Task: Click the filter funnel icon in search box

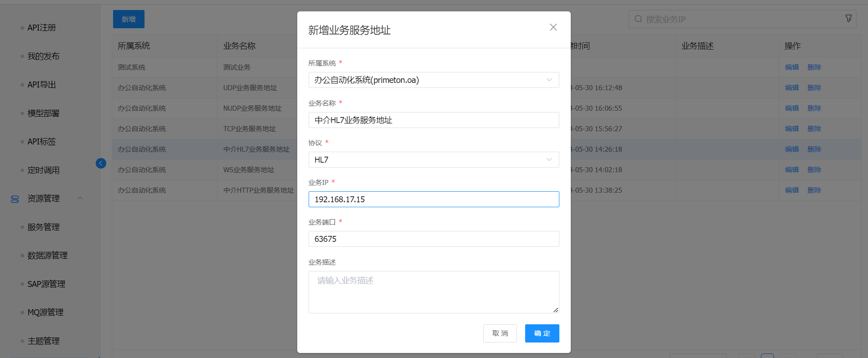Action: [848, 19]
